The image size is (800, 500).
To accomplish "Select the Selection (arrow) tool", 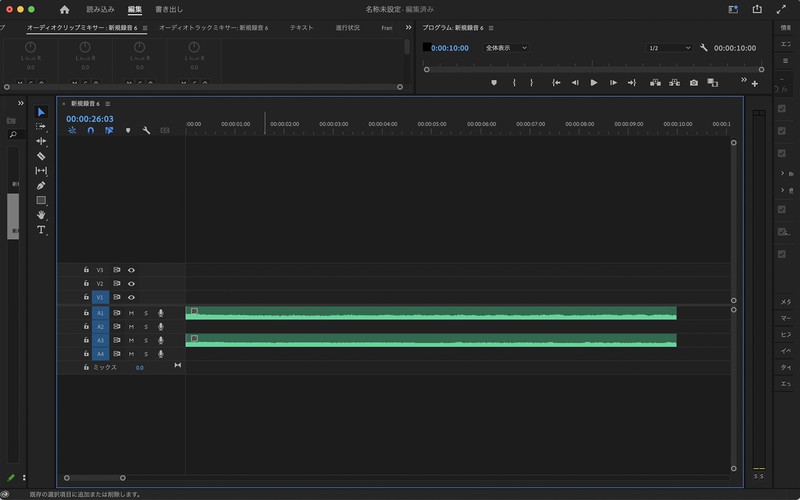I will pyautogui.click(x=41, y=112).
